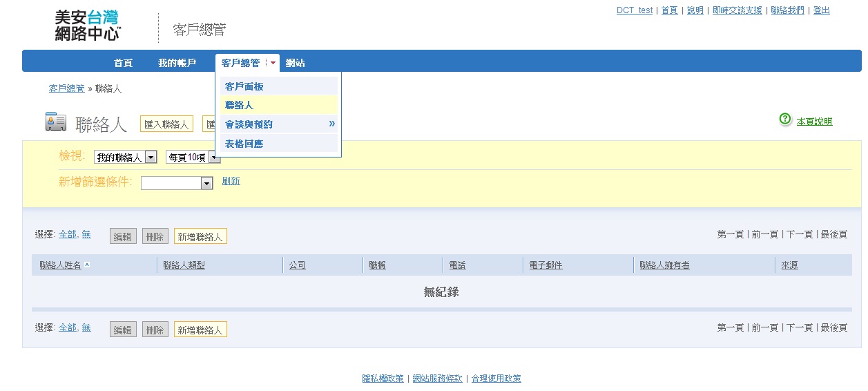Screen dimensions: 868x391
Task: Click 客戶總管 breadcrumb link
Action: pos(67,88)
